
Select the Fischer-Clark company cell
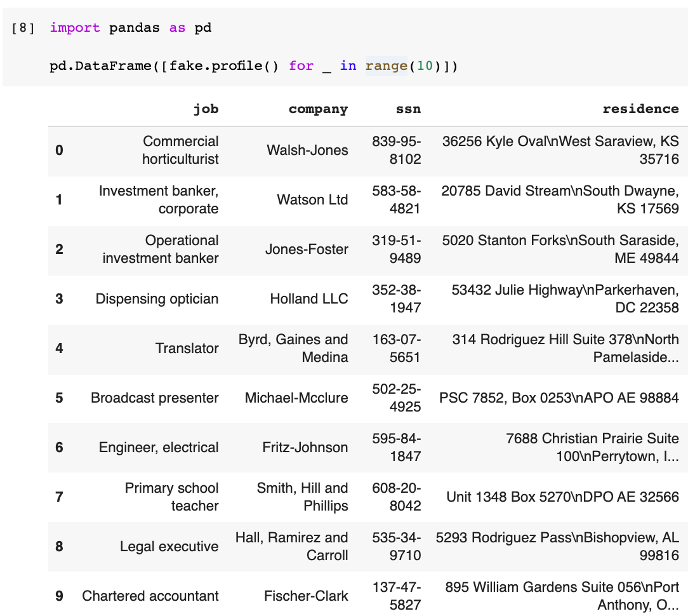point(306,596)
